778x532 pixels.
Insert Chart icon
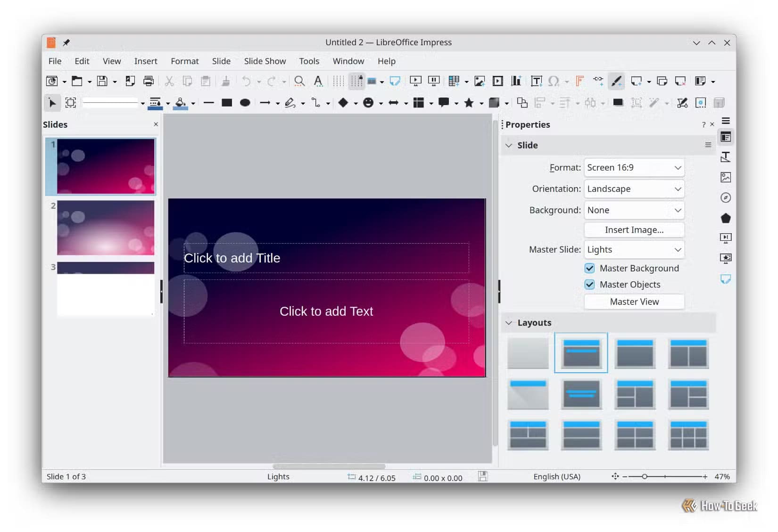coord(516,81)
